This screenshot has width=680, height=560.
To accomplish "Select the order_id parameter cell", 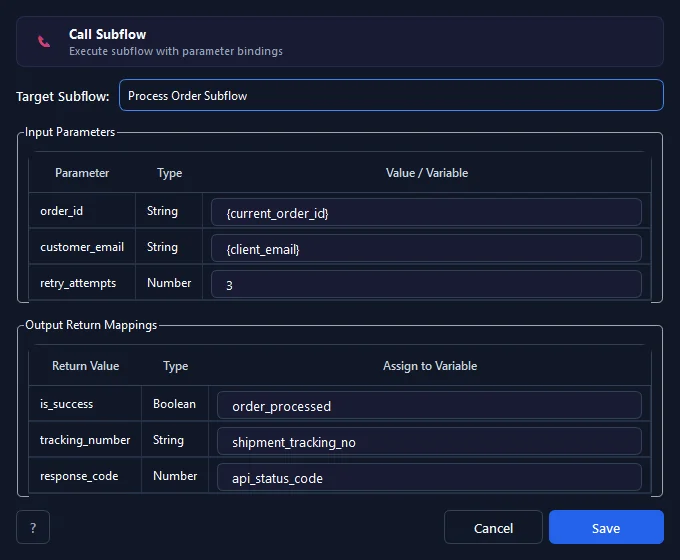I will click(x=82, y=211).
